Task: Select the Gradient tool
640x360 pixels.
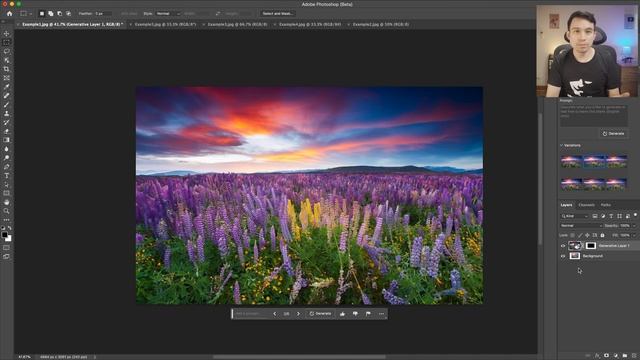Action: click(7, 140)
